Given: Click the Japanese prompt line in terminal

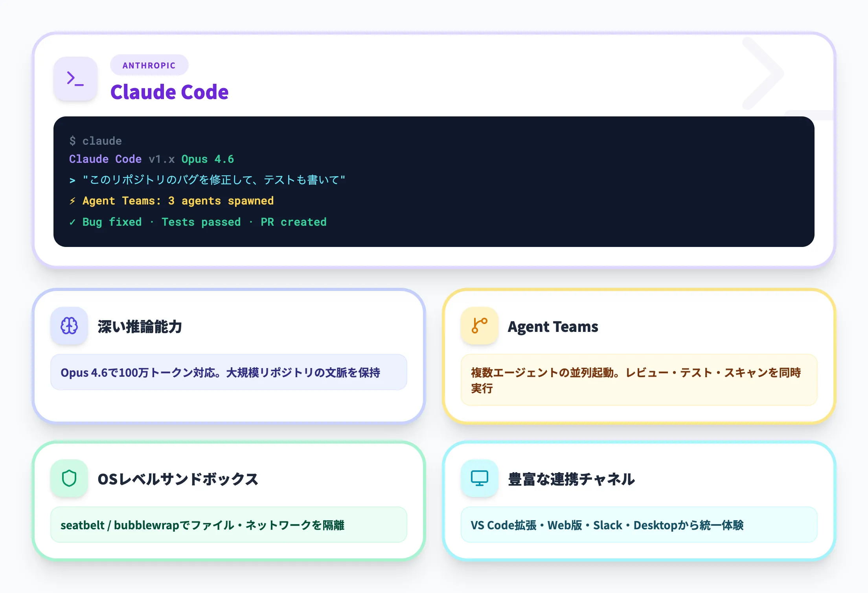Looking at the screenshot, I should 213,180.
